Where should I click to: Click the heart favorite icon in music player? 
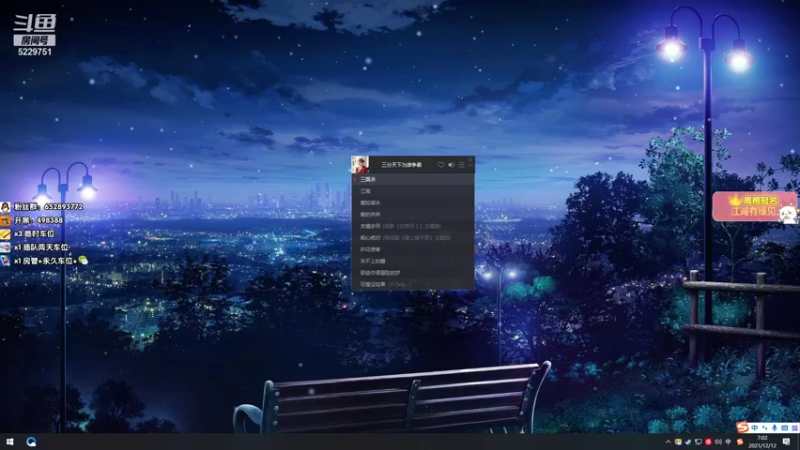441,165
